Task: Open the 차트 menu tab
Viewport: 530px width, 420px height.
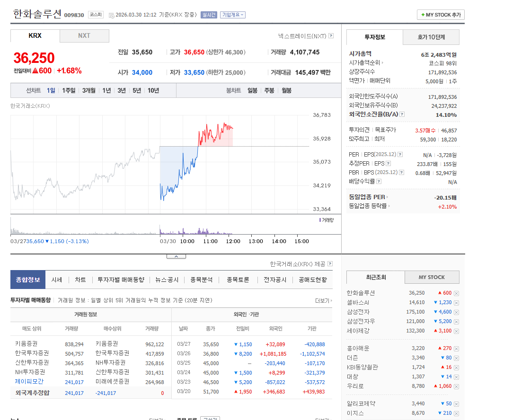Action: coord(80,280)
